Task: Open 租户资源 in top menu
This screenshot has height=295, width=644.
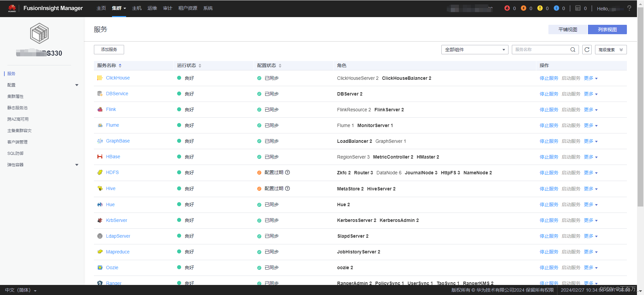Action: [x=187, y=8]
